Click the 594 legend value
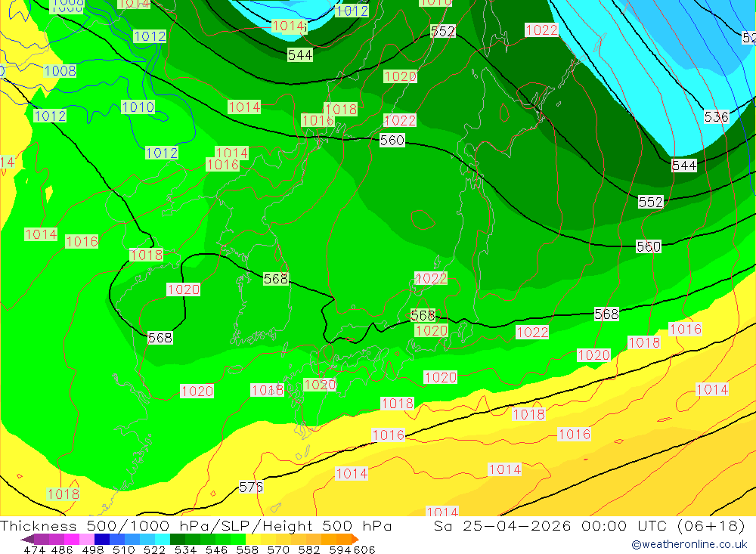Screen dimensions: 756x554 click(339, 549)
